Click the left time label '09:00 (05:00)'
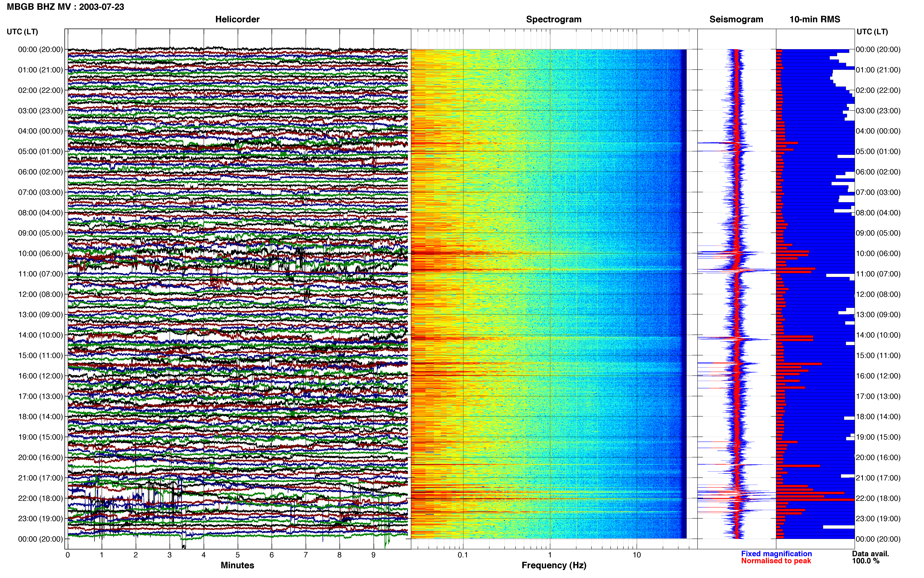Viewport: 924px width, 578px height. coord(41,233)
